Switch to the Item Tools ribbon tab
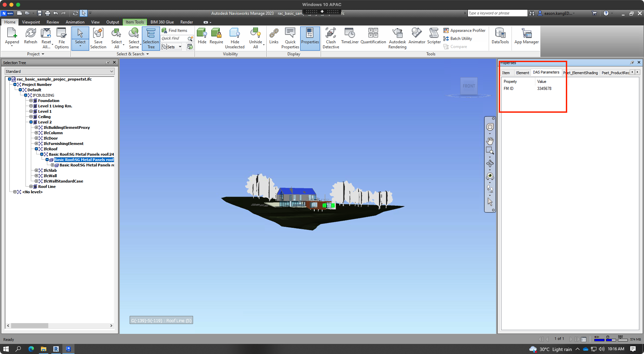This screenshot has width=644, height=354. [135, 22]
